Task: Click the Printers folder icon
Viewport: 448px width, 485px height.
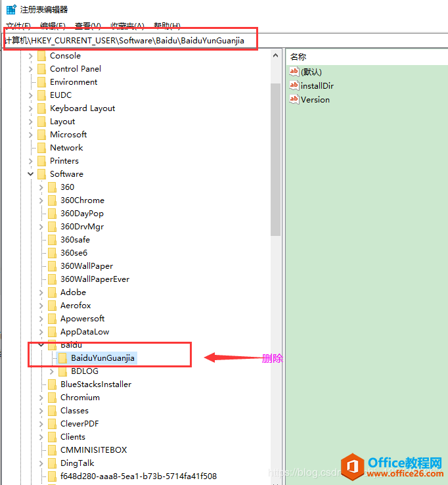Action: [42, 161]
